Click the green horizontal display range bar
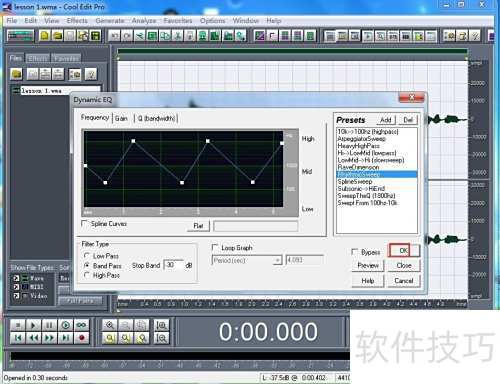 click(292, 52)
